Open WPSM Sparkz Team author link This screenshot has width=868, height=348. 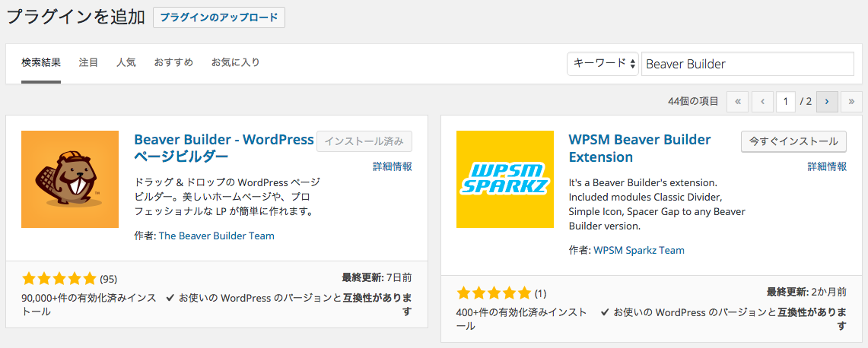pos(639,250)
